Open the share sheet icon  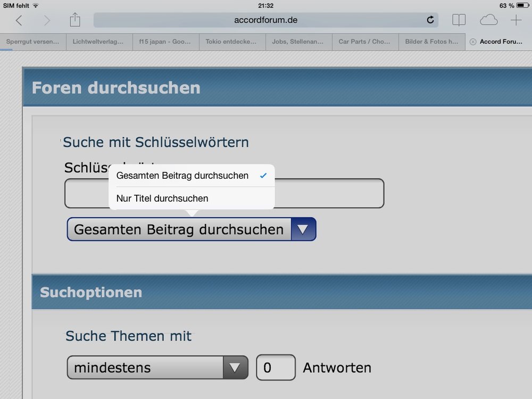[75, 20]
